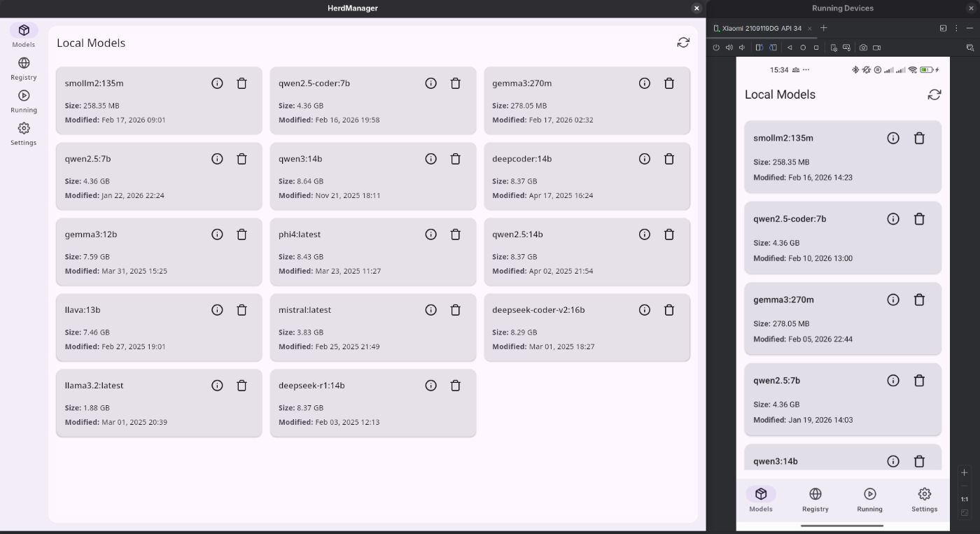This screenshot has width=980, height=534.
Task: Take an emulator screenshot with camera icon
Action: tap(863, 48)
